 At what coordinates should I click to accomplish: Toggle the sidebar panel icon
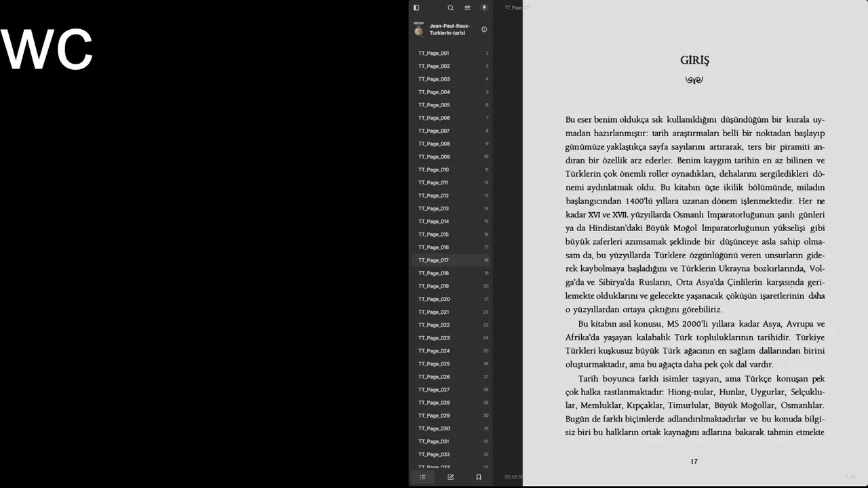pyautogui.click(x=416, y=7)
